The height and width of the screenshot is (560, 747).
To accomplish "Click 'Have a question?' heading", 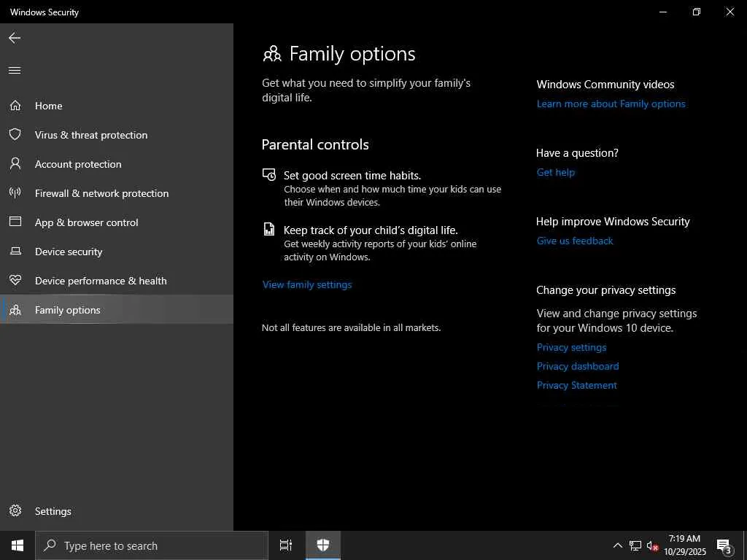I will coord(577,153).
